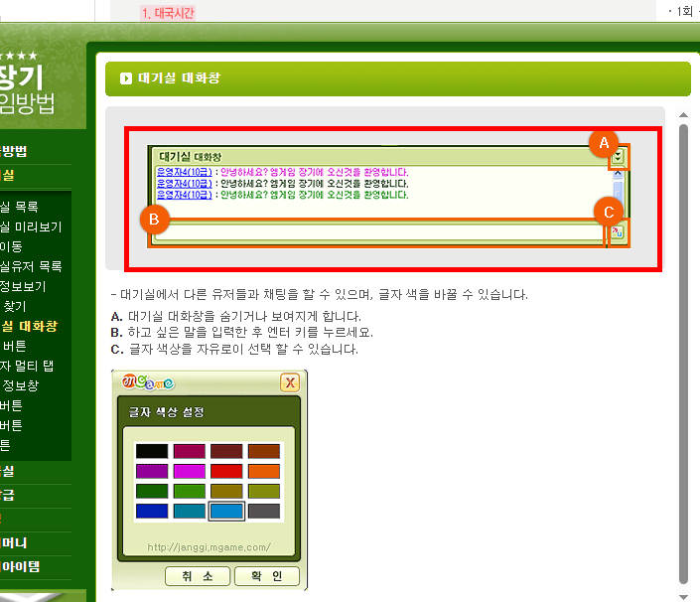
Task: Click sender name on black chat message
Action: click(x=184, y=184)
